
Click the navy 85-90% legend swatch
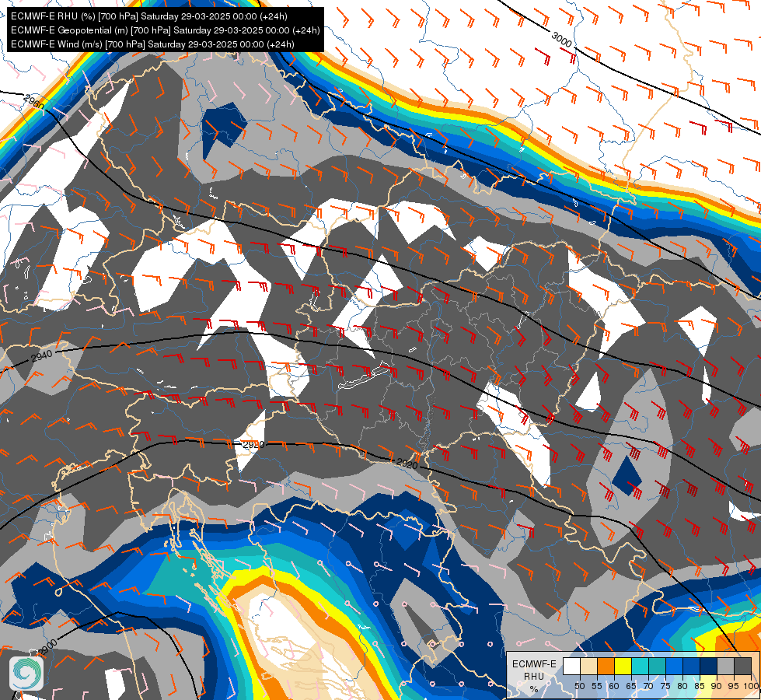tap(708, 666)
